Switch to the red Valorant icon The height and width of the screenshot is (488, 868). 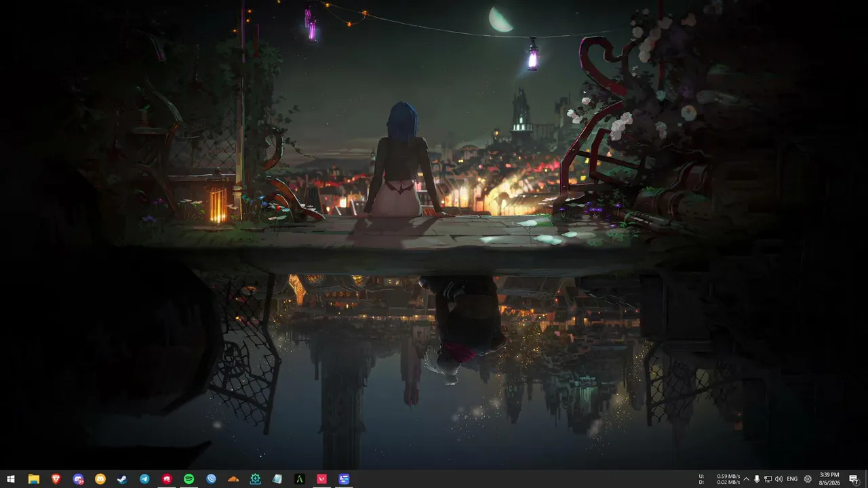(322, 479)
